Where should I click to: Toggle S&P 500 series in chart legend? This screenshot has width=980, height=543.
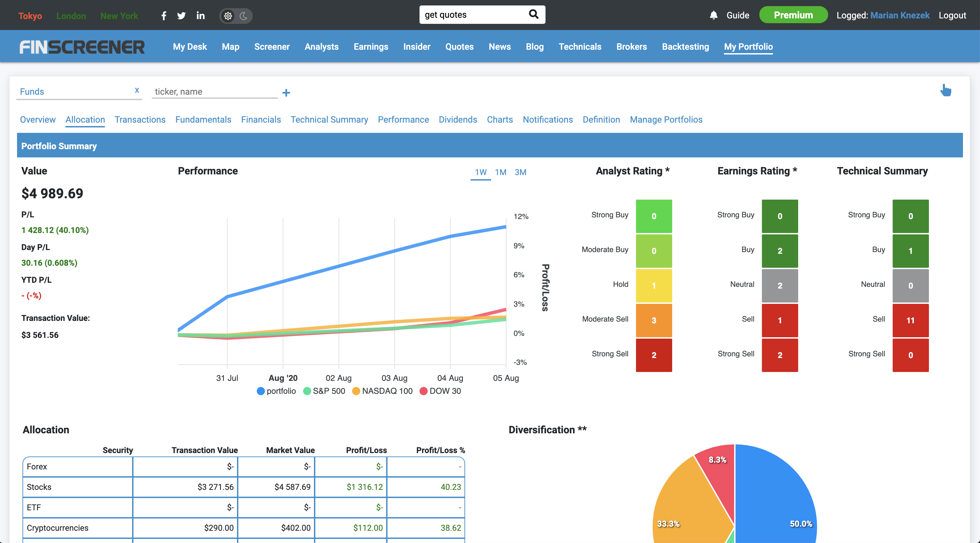pos(324,391)
